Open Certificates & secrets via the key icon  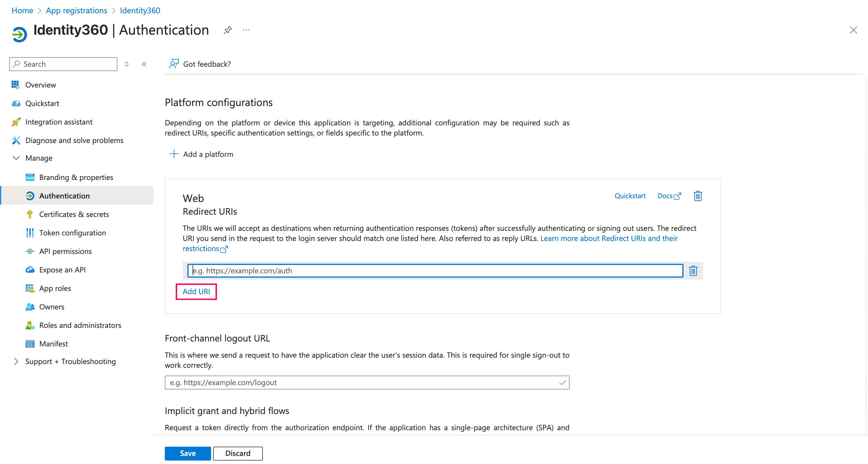(30, 214)
